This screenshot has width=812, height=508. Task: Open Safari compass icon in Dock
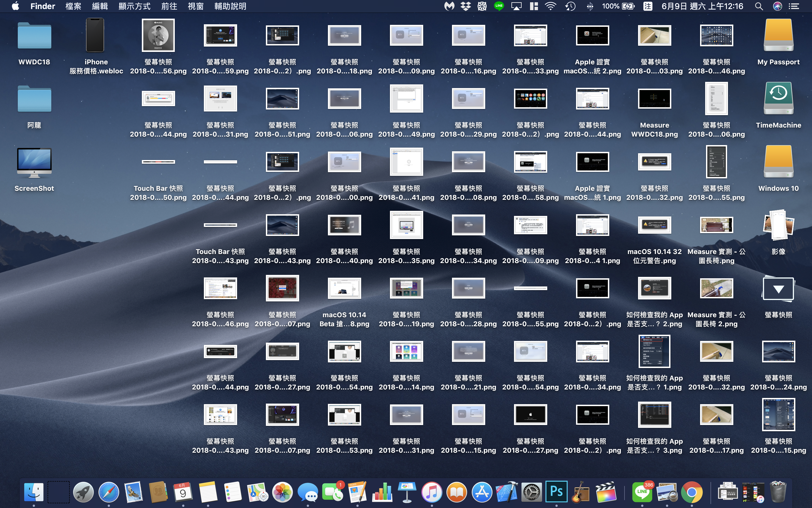pos(108,492)
